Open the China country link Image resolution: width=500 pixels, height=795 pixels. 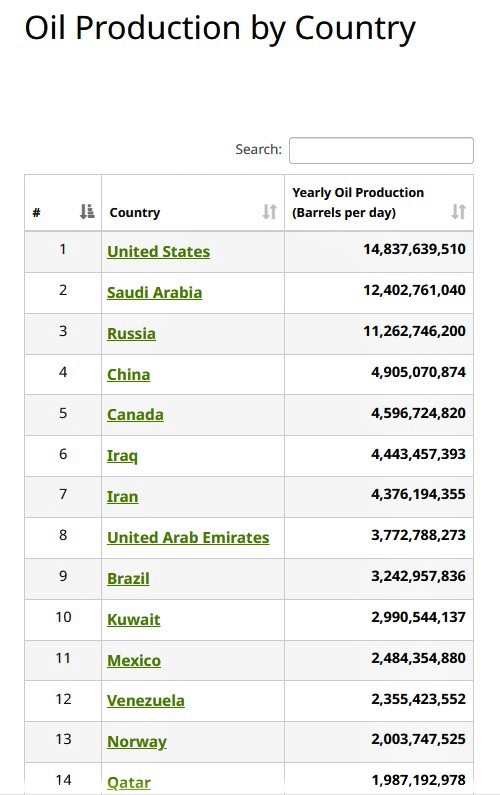click(x=128, y=375)
